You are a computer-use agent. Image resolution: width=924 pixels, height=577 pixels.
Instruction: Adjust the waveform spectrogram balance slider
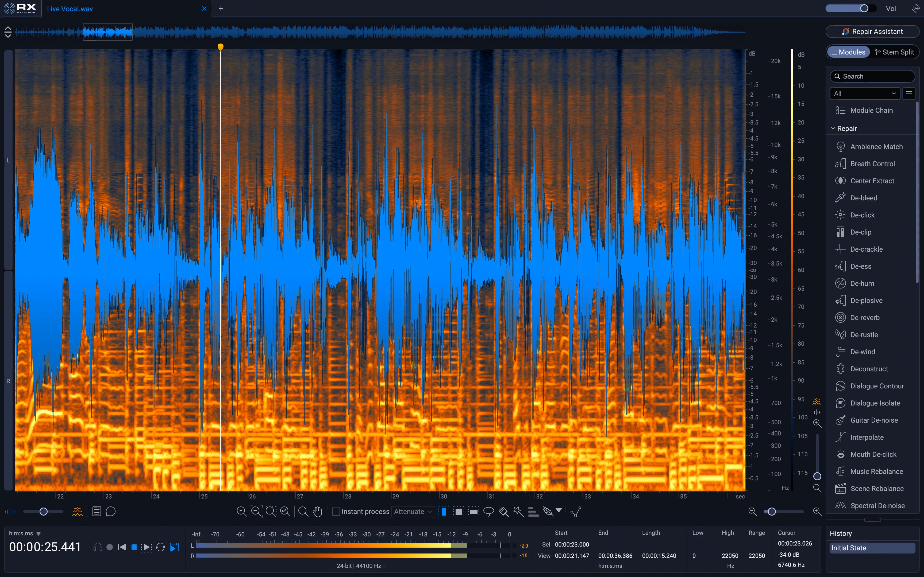pos(43,511)
